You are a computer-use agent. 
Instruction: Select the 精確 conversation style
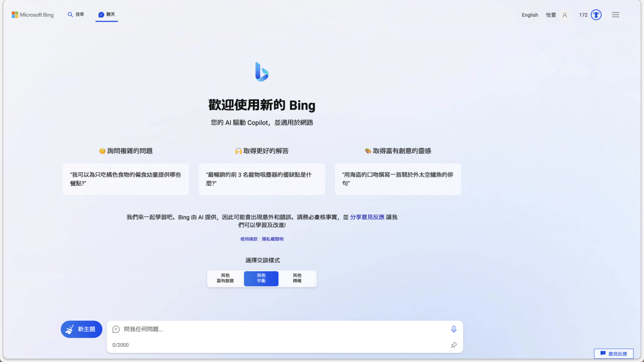click(297, 279)
